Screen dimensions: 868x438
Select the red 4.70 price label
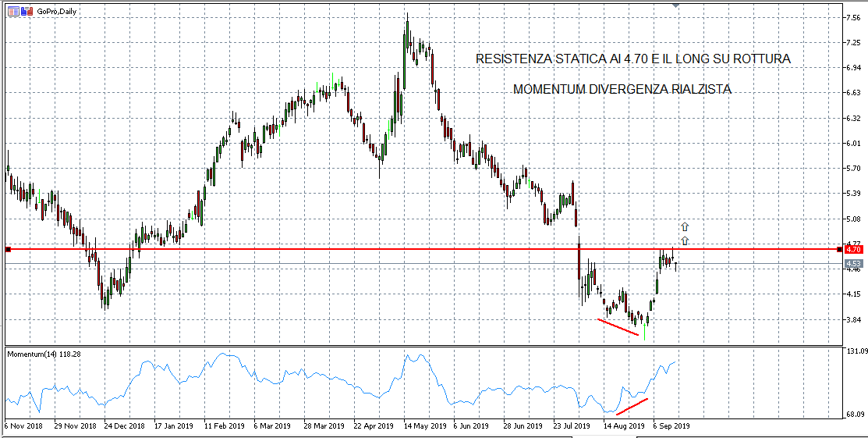pos(853,249)
